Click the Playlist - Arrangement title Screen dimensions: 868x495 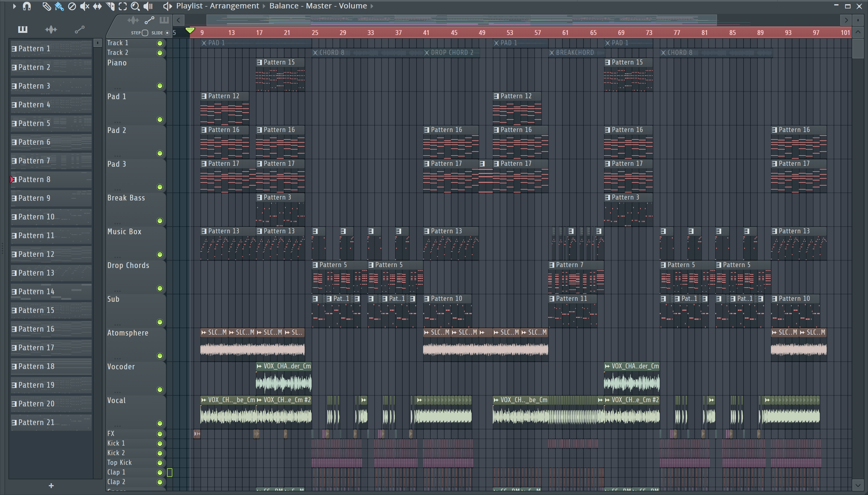(218, 6)
